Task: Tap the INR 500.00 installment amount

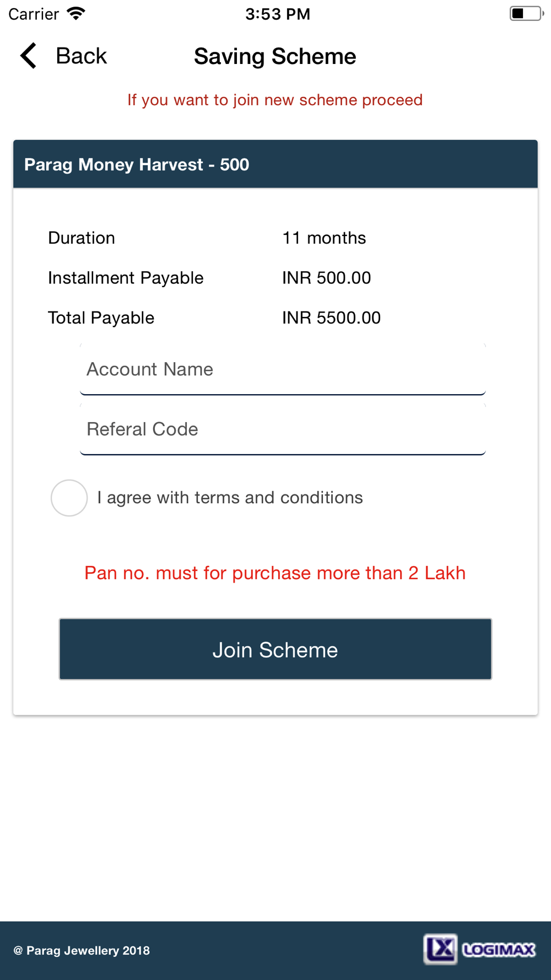Action: (326, 278)
